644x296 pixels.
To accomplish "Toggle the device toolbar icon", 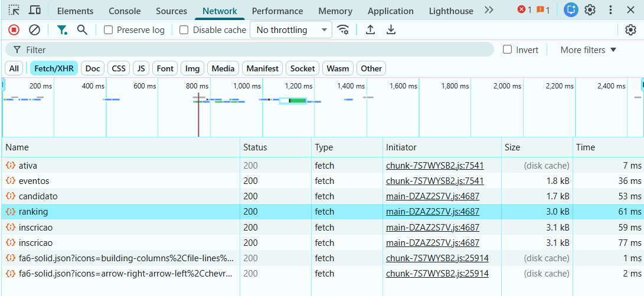I will pos(35,10).
